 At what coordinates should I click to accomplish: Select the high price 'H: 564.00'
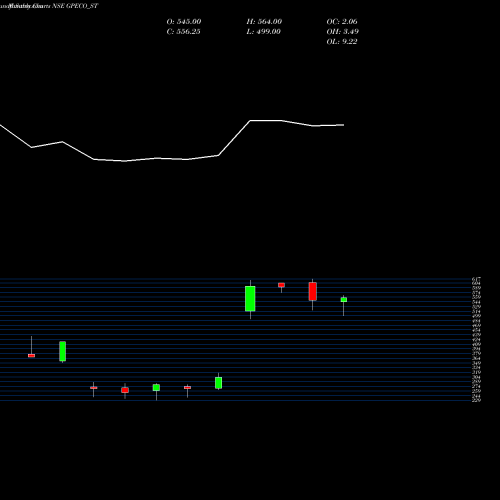[264, 21]
